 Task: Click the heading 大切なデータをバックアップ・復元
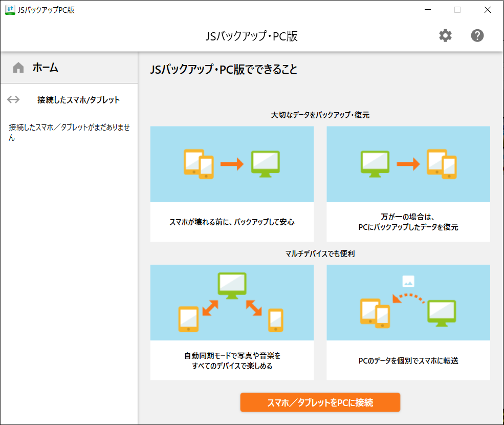pyautogui.click(x=320, y=115)
